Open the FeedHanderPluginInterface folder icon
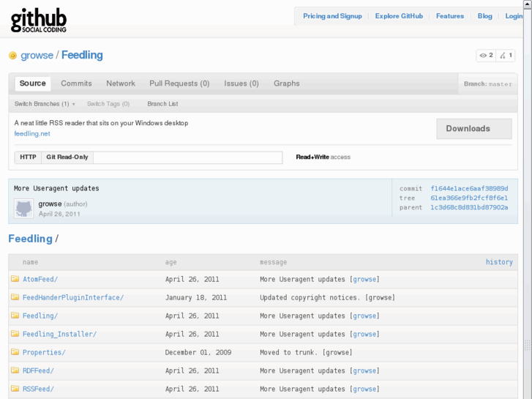The width and height of the screenshot is (532, 399). 15,297
